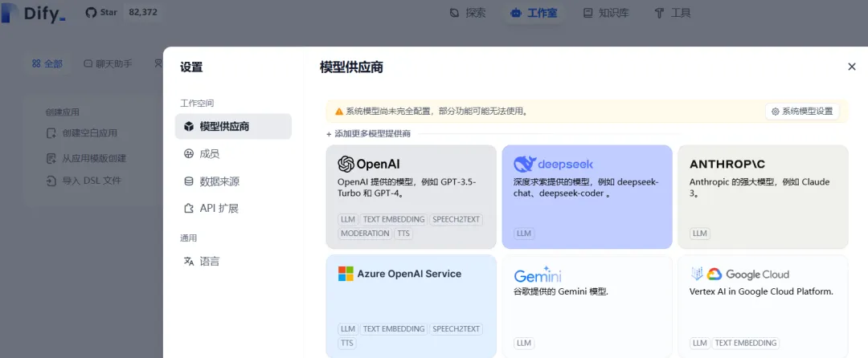Click the 模型供应商 heading
The image size is (868, 358).
(x=351, y=67)
